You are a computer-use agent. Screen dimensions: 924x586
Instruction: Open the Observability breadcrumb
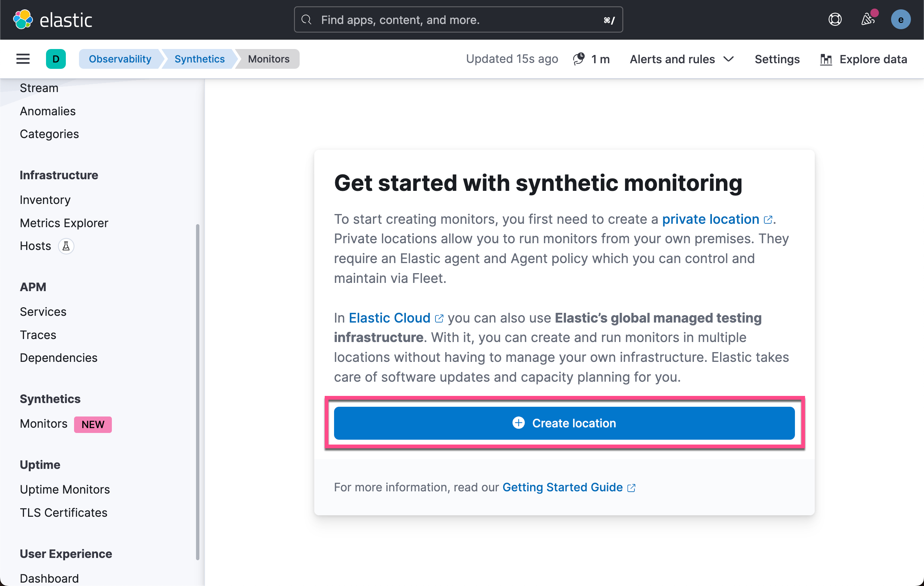(120, 59)
